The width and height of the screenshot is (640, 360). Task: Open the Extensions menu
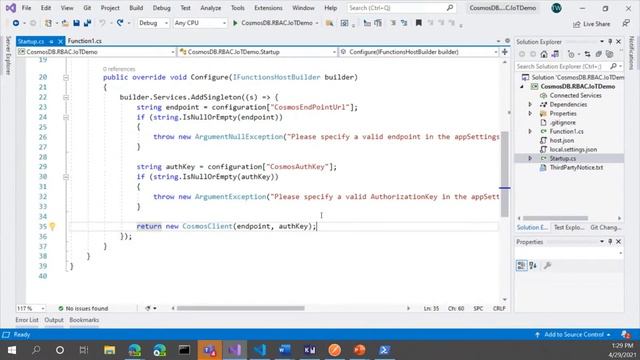pyautogui.click(x=268, y=8)
